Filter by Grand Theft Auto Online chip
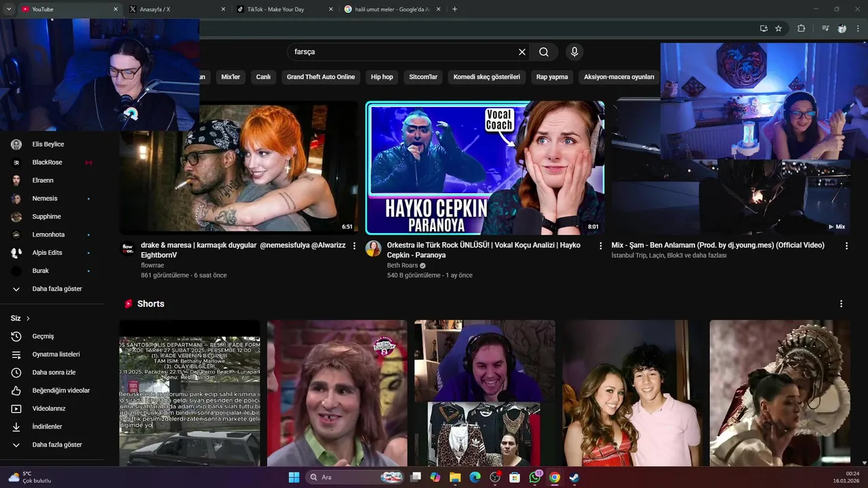 coord(321,77)
